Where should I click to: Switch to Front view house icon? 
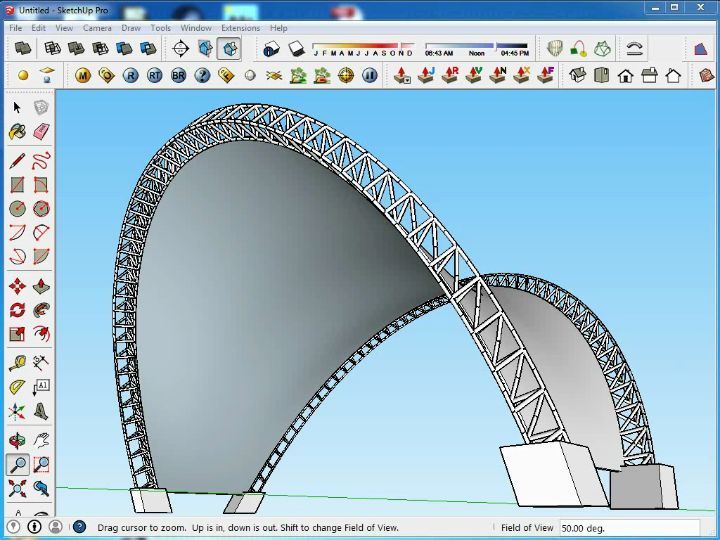[x=625, y=75]
